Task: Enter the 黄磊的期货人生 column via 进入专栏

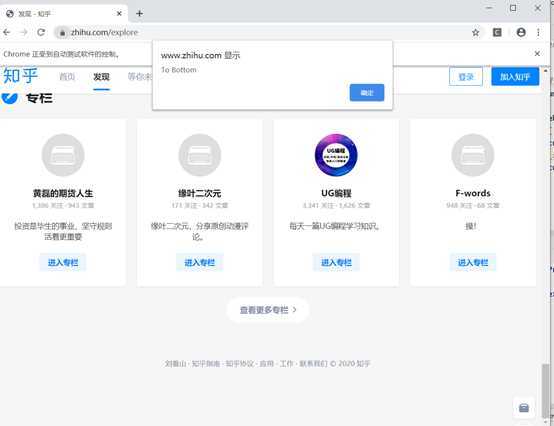Action: pyautogui.click(x=63, y=262)
